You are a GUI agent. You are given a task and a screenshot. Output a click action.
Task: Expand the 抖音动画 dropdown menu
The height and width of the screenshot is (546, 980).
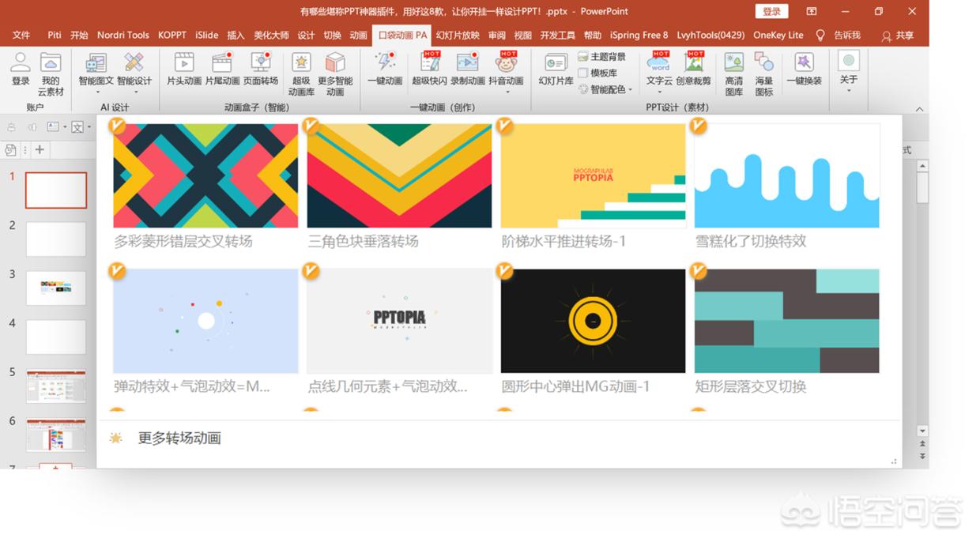506,92
